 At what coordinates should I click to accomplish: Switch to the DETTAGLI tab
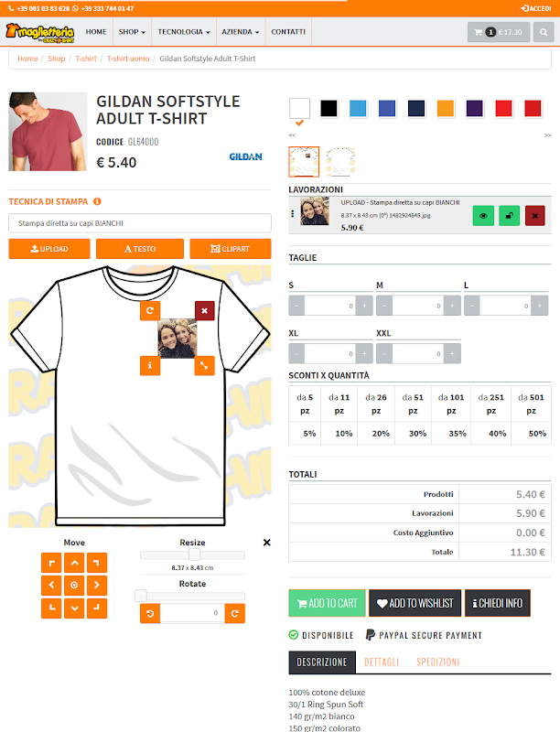(x=382, y=662)
